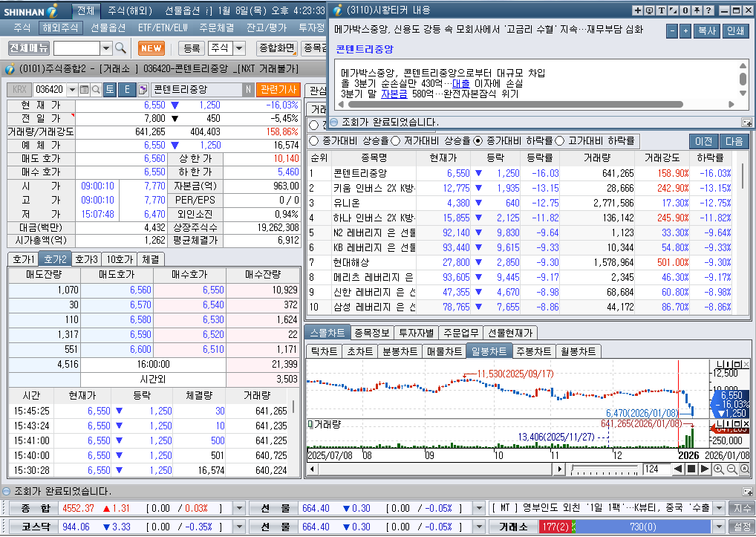Click the monitor screen icon in news titlebar
The width and height of the screenshot is (756, 537).
pos(650,10)
